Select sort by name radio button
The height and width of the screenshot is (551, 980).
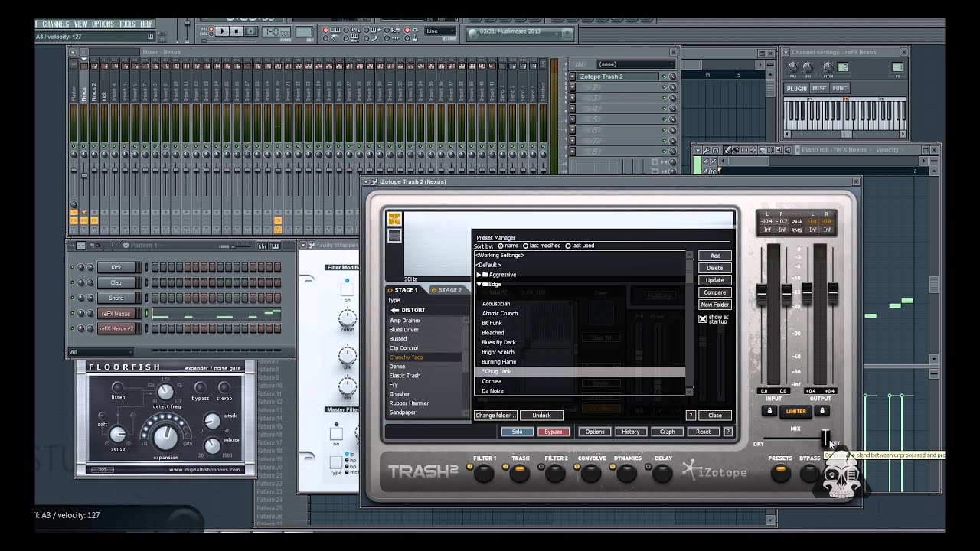click(x=501, y=246)
